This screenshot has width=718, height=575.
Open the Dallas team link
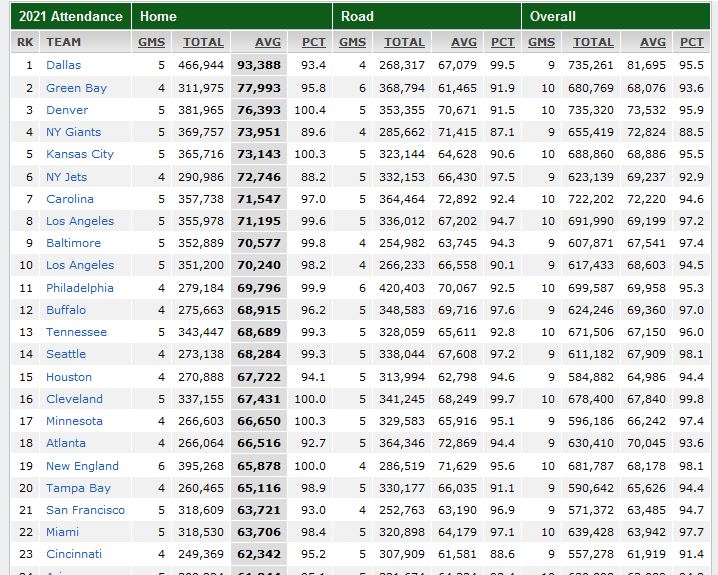point(63,65)
